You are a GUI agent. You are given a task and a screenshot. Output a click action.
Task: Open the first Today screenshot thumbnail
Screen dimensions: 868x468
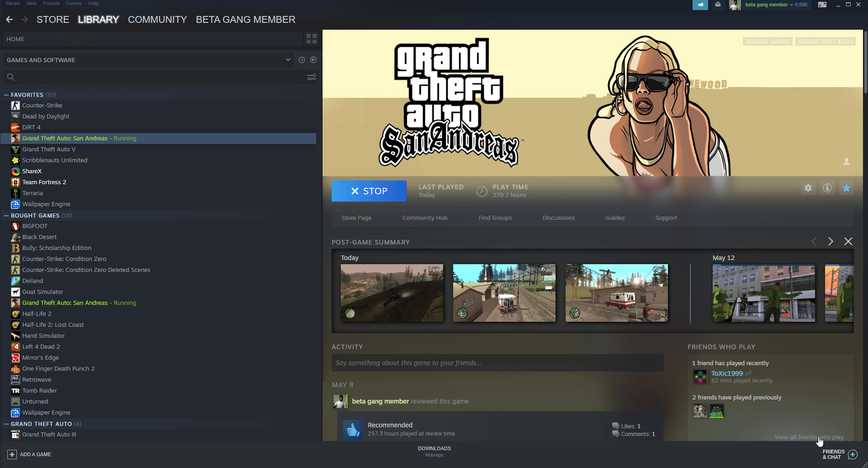(392, 293)
